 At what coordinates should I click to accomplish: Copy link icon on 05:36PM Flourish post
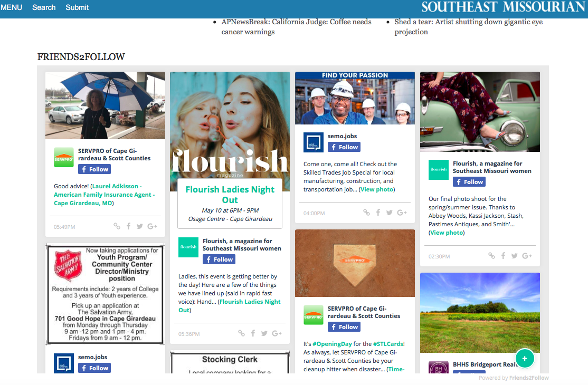point(242,333)
